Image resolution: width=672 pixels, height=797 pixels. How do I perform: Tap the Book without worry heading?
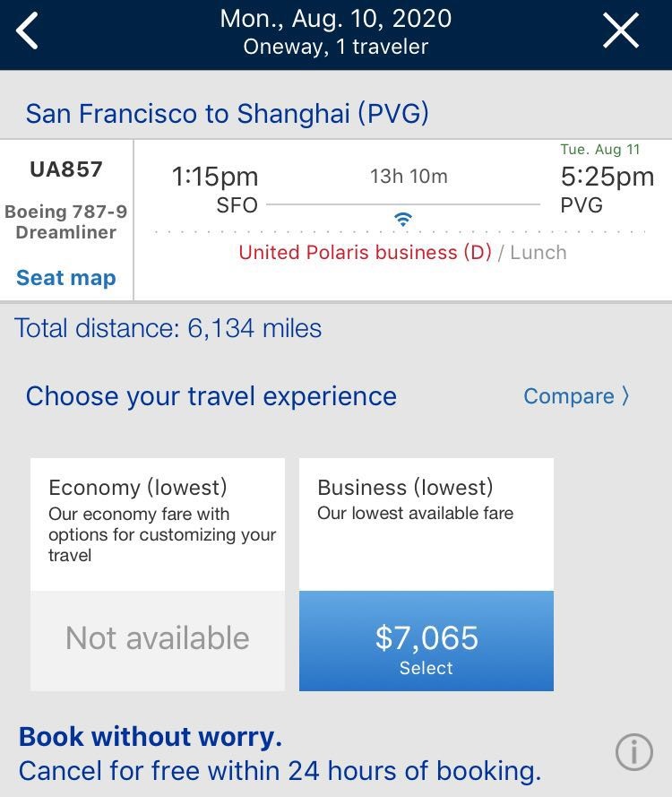pyautogui.click(x=151, y=737)
